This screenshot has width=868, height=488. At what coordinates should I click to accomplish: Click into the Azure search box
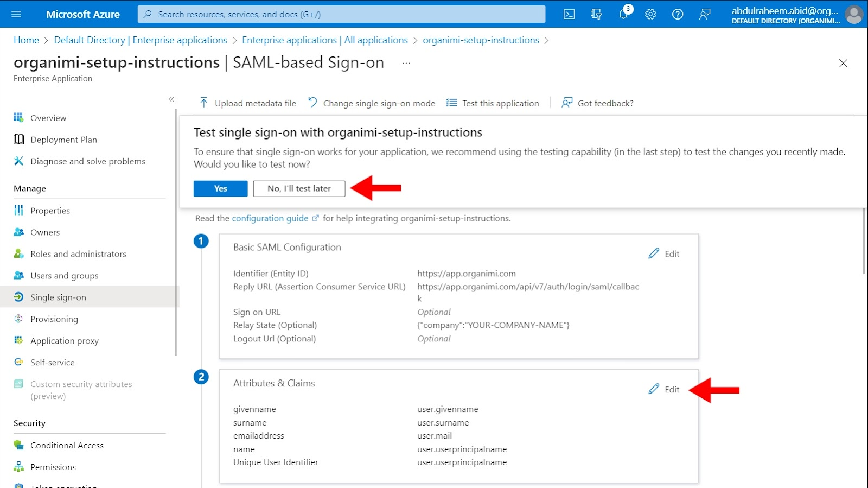coord(342,14)
